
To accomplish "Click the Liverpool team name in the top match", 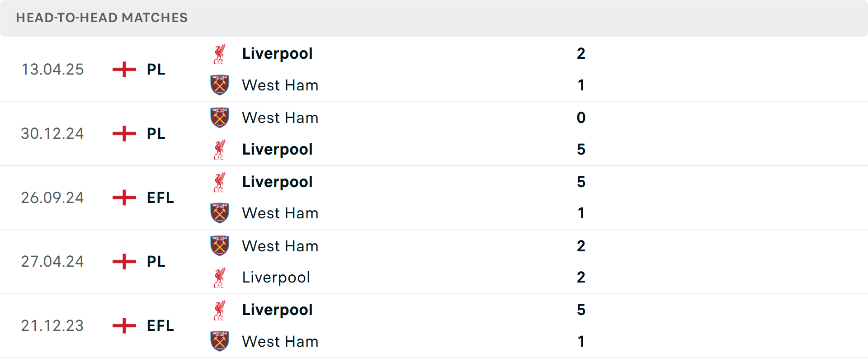I will click(x=277, y=53).
